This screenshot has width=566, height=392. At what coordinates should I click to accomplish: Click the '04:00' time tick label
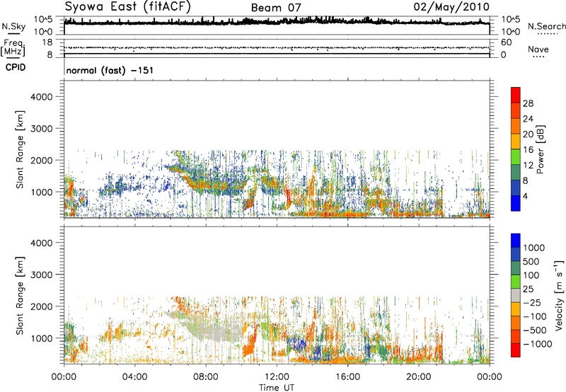tap(135, 377)
